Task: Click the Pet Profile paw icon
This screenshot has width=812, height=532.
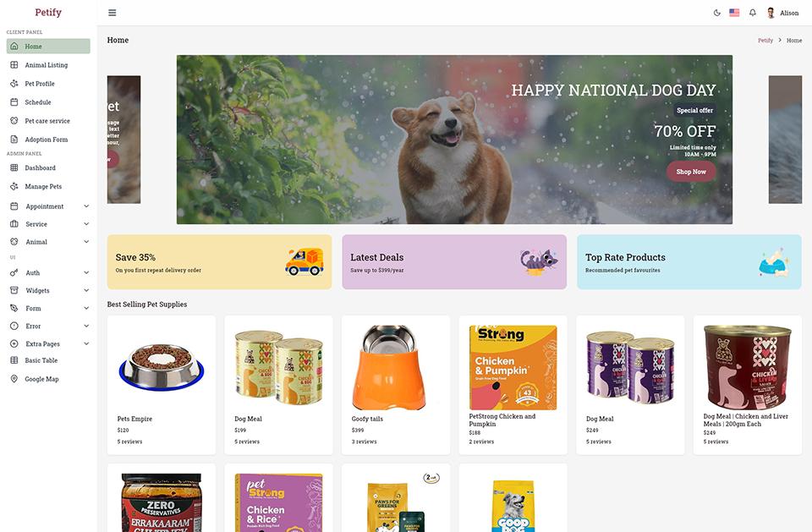Action: pyautogui.click(x=14, y=84)
